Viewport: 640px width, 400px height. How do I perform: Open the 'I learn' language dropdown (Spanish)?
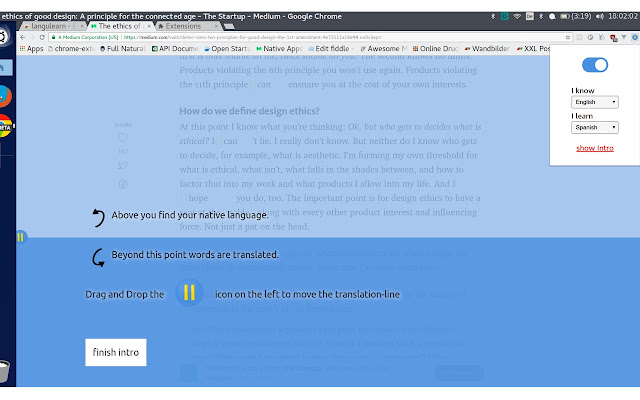pos(595,127)
